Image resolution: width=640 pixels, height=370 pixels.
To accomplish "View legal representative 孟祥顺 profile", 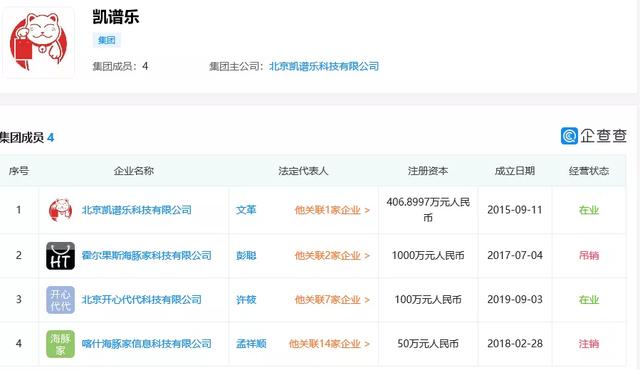I will pyautogui.click(x=251, y=344).
